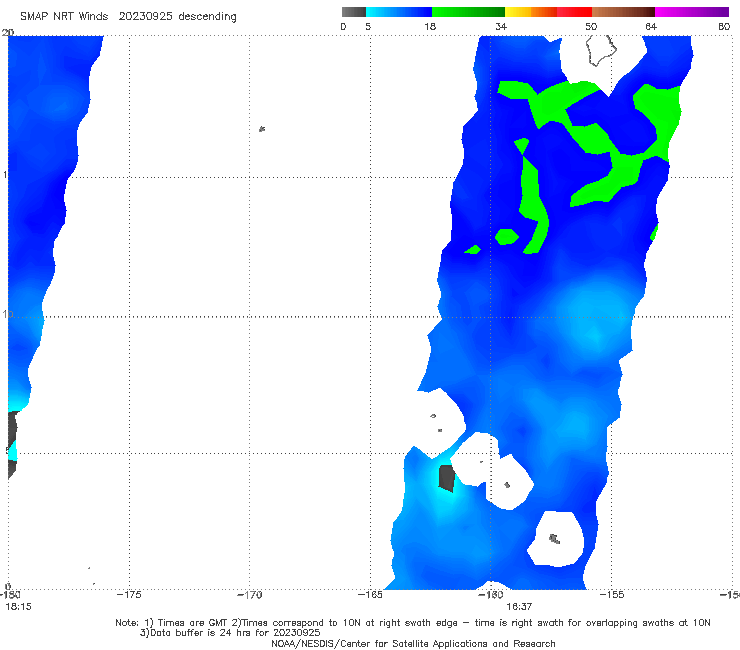Click the 'Data buffer is 24 hrs' note

point(230,633)
